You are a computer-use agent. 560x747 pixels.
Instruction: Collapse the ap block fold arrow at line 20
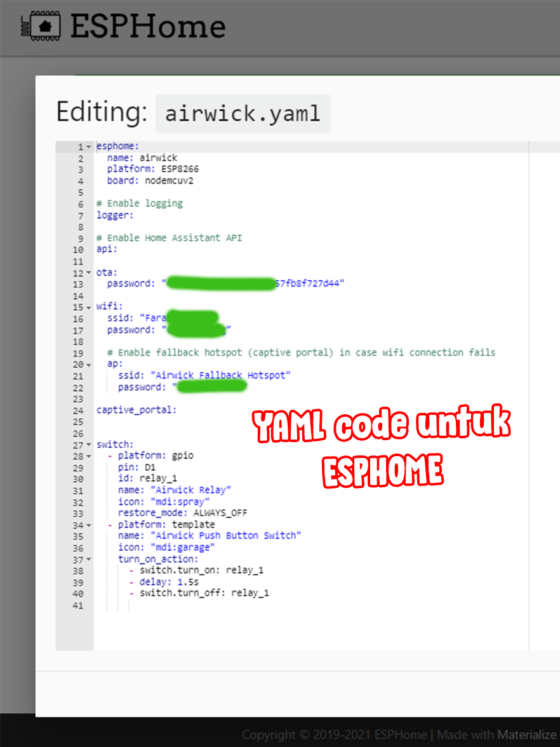pyautogui.click(x=89, y=365)
